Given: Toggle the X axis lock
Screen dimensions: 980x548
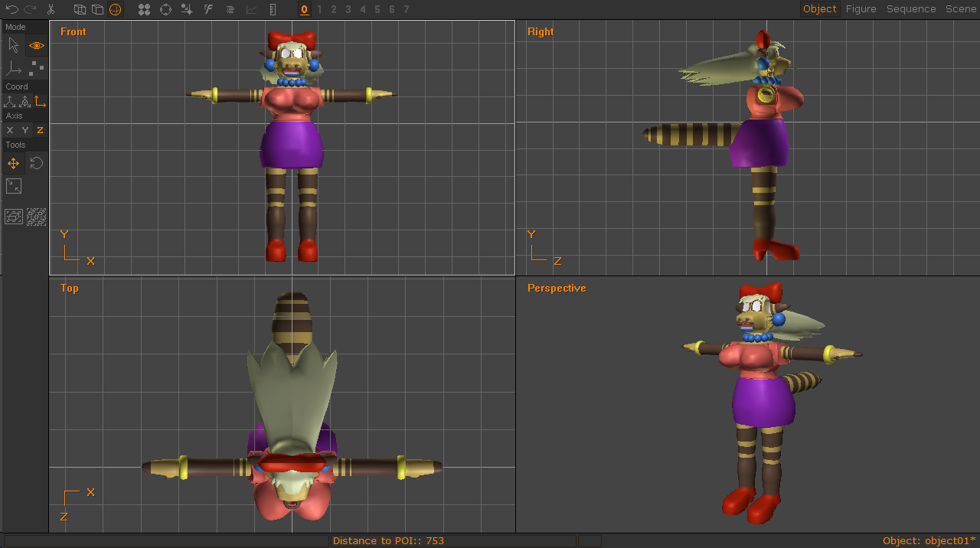Looking at the screenshot, I should 10,130.
